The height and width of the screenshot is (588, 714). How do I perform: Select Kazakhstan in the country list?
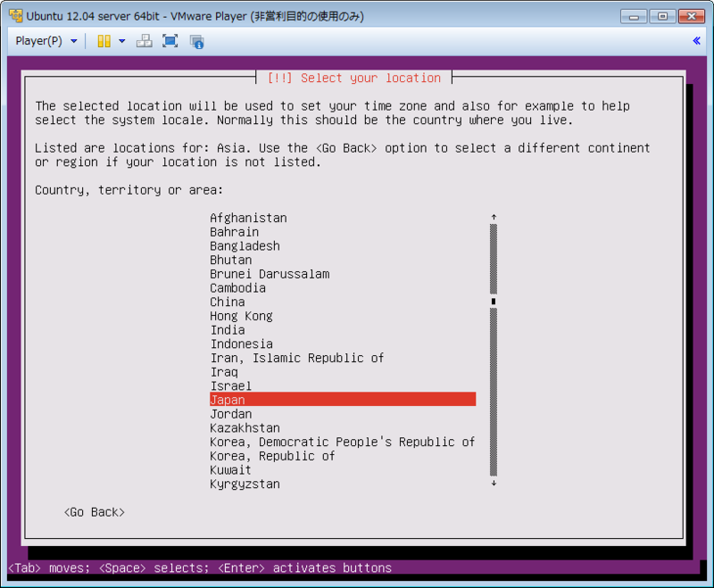pyautogui.click(x=245, y=428)
